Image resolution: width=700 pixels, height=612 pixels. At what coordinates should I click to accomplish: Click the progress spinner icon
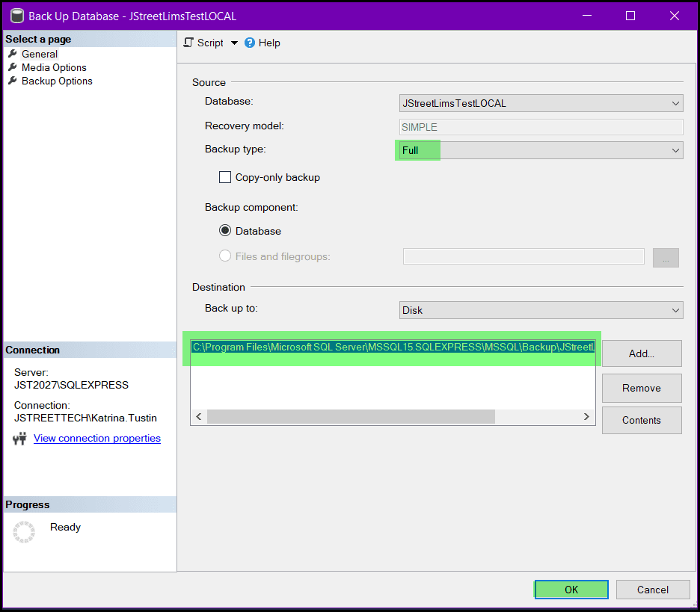click(24, 532)
